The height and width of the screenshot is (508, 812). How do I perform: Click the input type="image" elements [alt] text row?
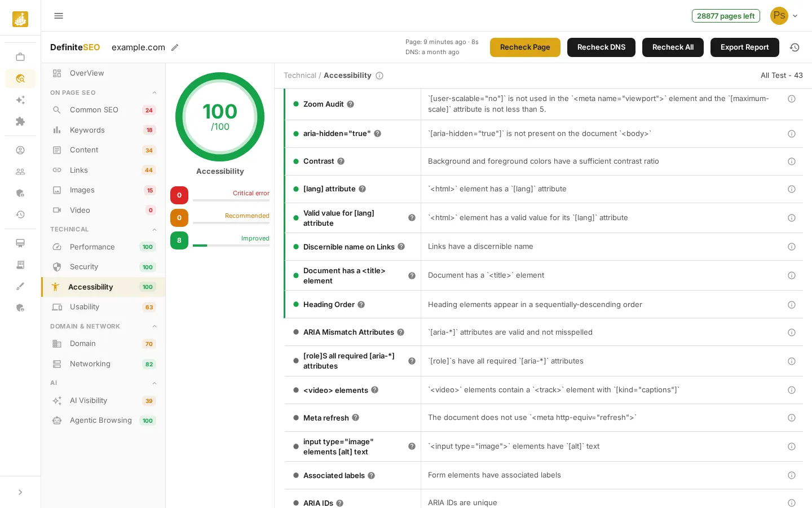click(544, 446)
